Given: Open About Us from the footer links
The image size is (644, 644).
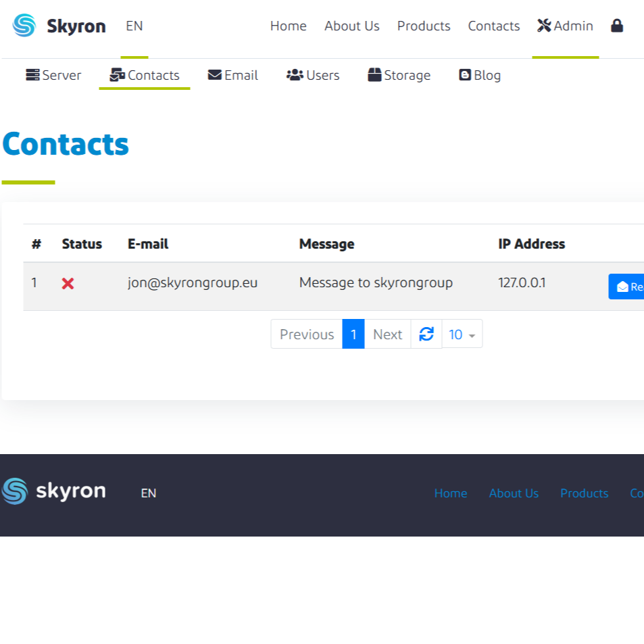Looking at the screenshot, I should point(514,493).
